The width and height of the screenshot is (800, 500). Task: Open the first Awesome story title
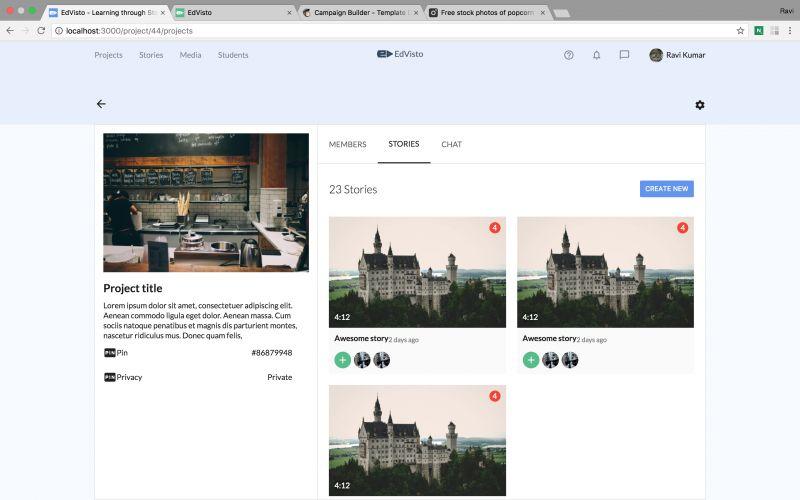point(361,338)
